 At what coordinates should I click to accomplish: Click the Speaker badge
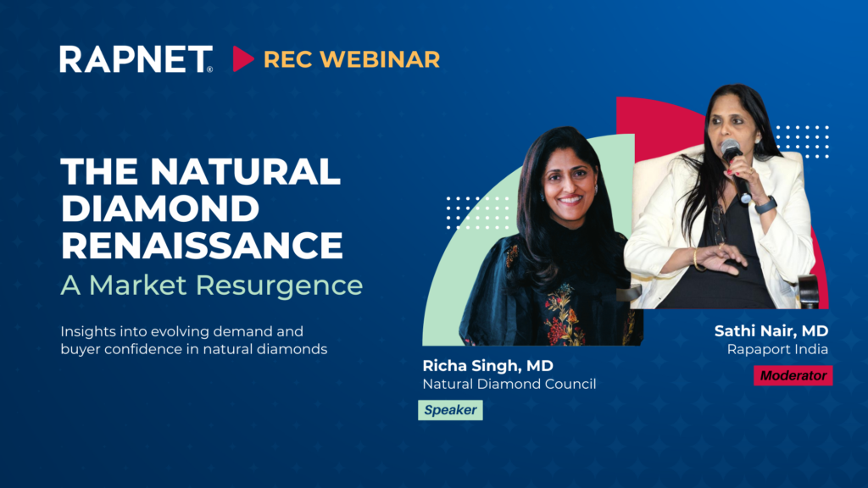coord(450,410)
